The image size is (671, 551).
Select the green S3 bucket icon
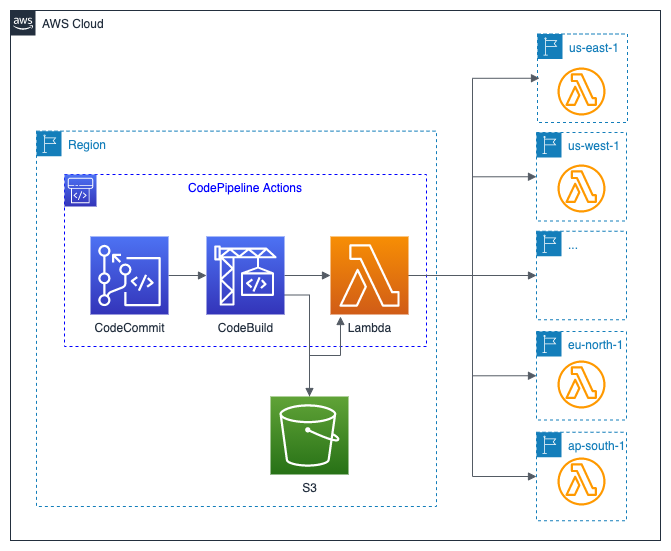(309, 435)
